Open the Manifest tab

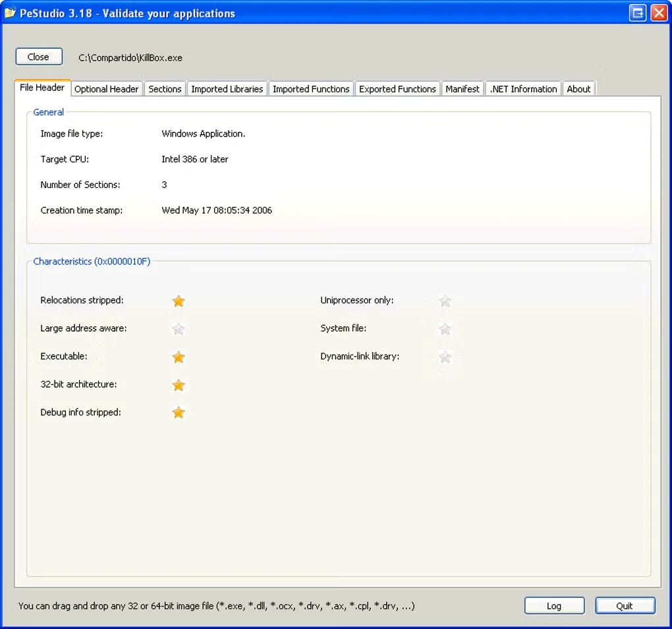point(462,89)
